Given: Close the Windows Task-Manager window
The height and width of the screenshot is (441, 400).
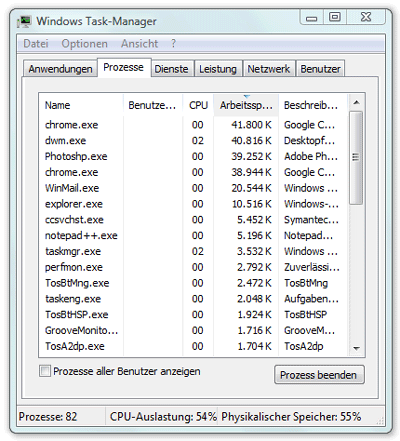Looking at the screenshot, I should point(366,17).
